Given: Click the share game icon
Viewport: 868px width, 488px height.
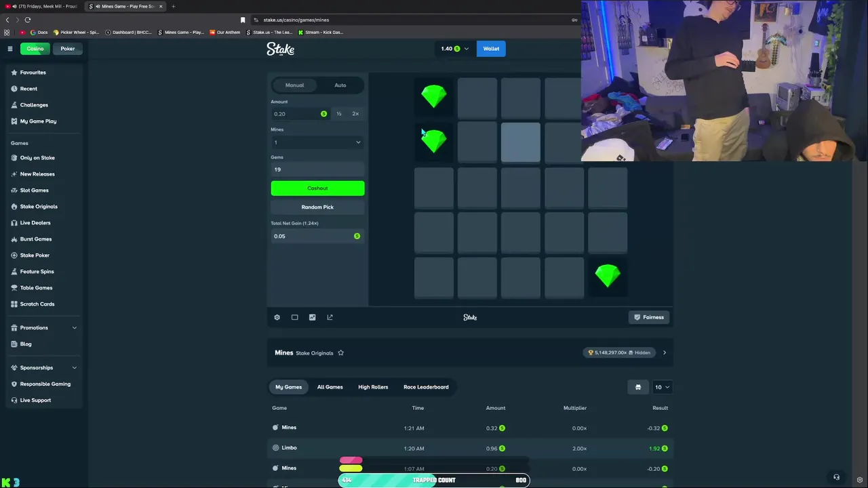Looking at the screenshot, I should (x=330, y=317).
